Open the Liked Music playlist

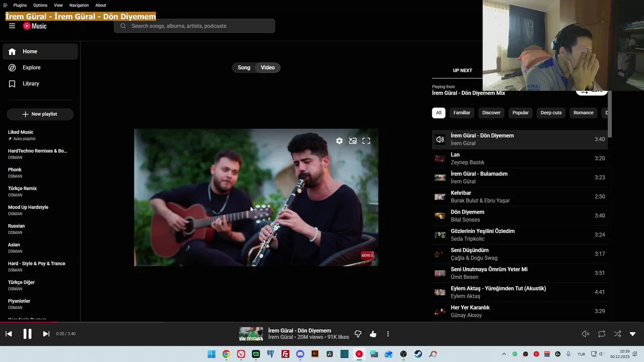coord(40,135)
